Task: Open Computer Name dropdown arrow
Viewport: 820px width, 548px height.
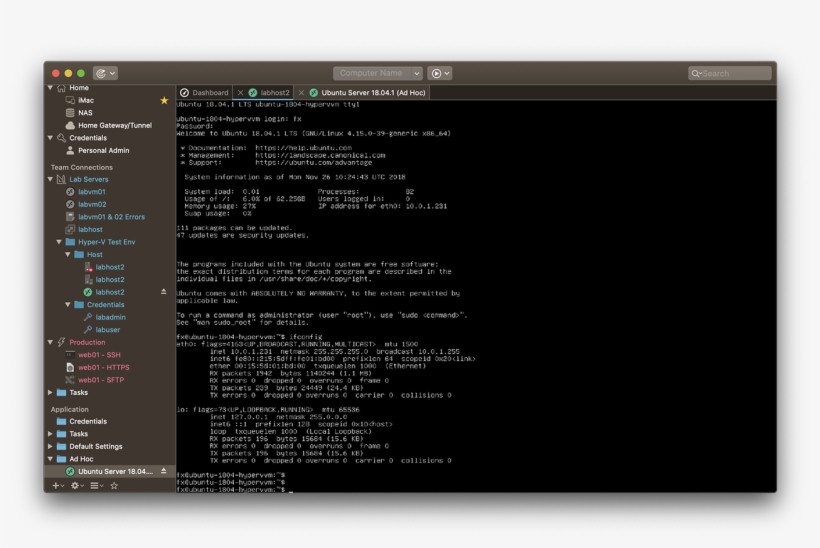Action: pos(417,73)
